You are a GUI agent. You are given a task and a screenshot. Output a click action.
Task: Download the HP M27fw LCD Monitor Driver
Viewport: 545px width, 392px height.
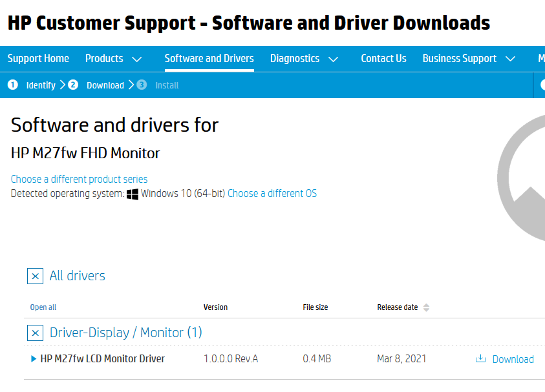(x=513, y=359)
